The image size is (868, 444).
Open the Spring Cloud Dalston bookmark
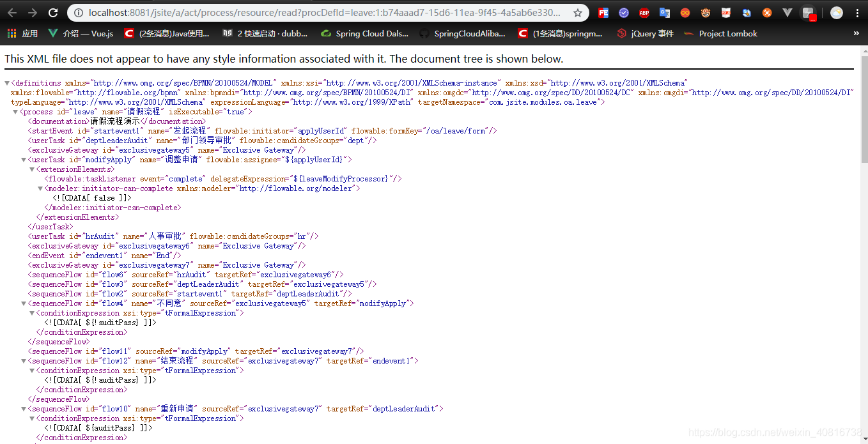pyautogui.click(x=364, y=33)
